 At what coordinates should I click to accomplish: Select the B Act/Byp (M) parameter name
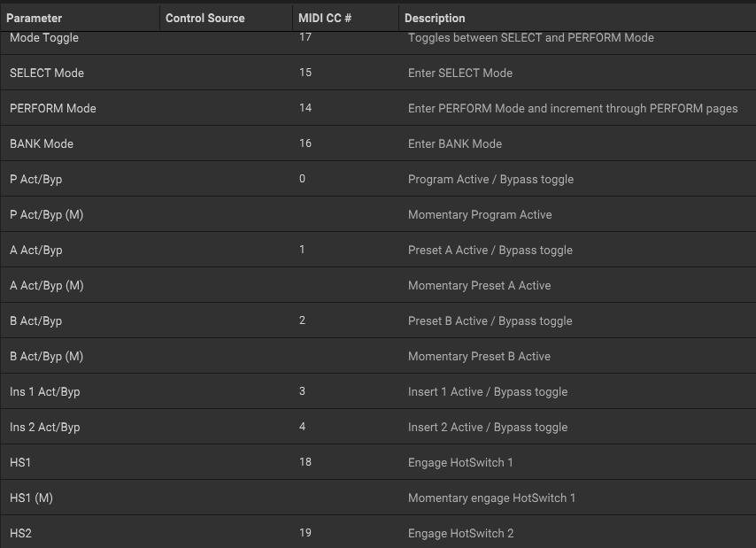click(47, 356)
